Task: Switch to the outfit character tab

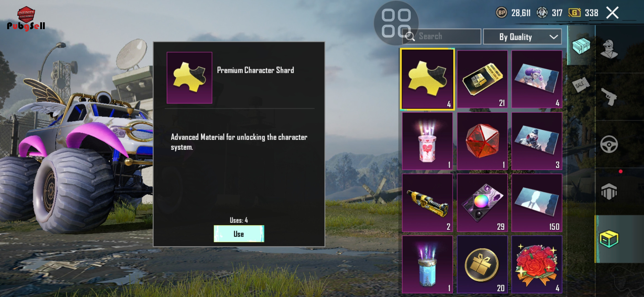Action: tap(609, 49)
